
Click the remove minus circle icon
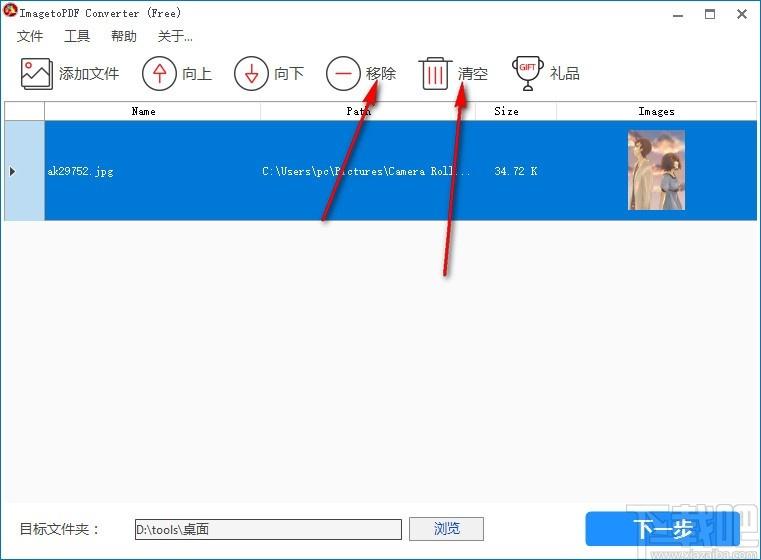(x=344, y=74)
